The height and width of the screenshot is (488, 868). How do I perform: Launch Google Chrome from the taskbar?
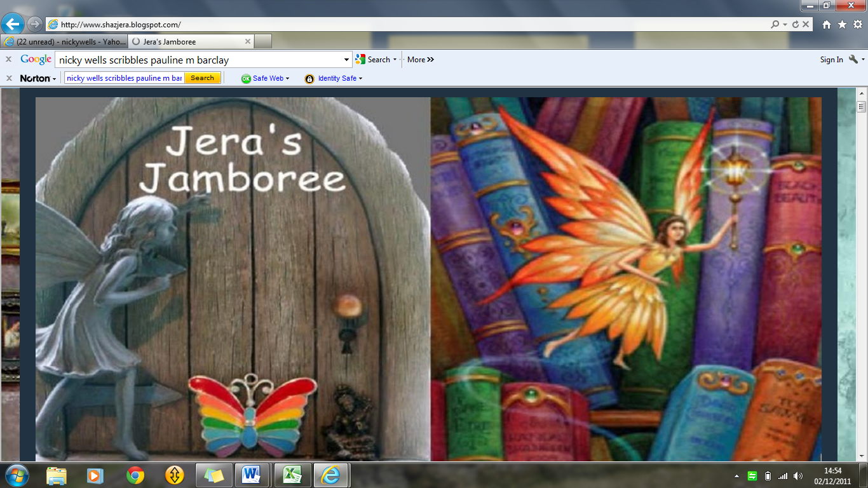(135, 475)
